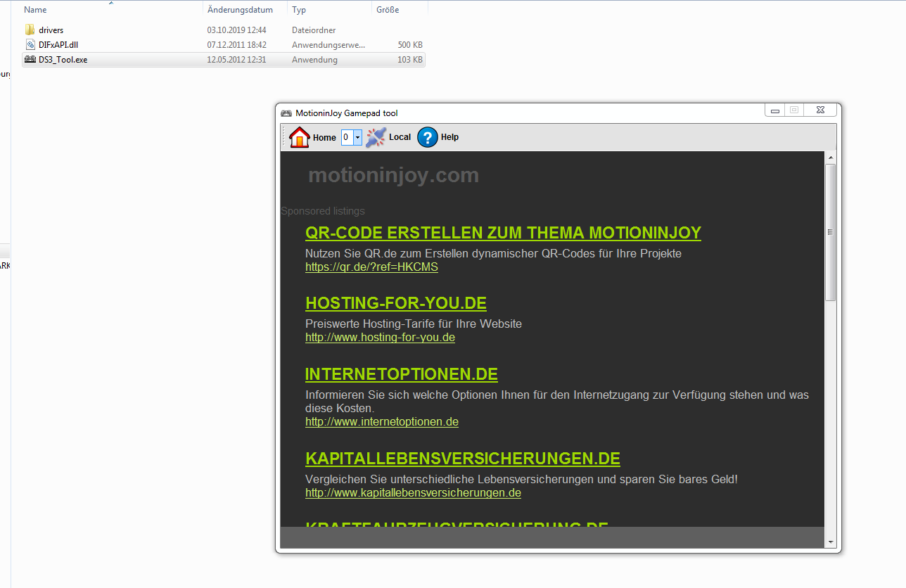Sort files by Name column header
Screen dimensions: 906x588
[x=35, y=10]
